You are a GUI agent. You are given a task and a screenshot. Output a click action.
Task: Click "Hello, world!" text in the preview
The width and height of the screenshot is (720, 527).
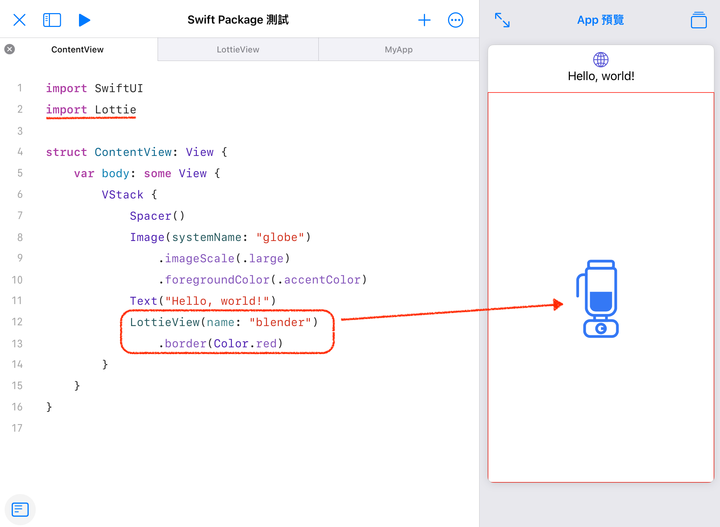601,76
